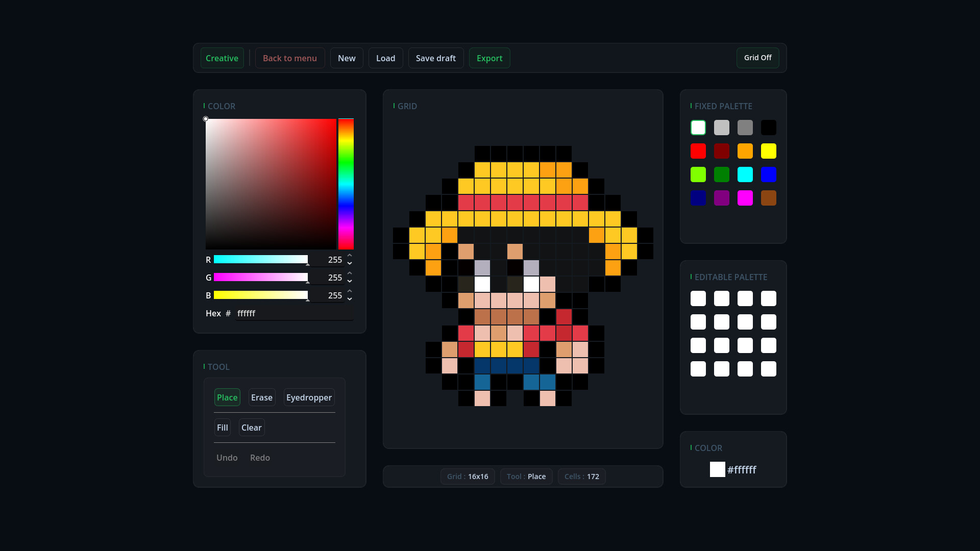Select cyan from the fixed palette

[x=745, y=174]
